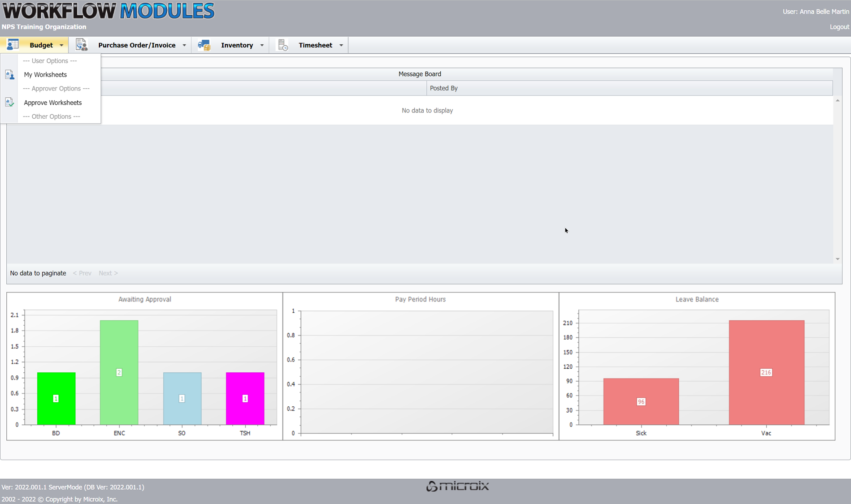This screenshot has width=851, height=504.
Task: Click the Next pagination link
Action: (x=108, y=273)
